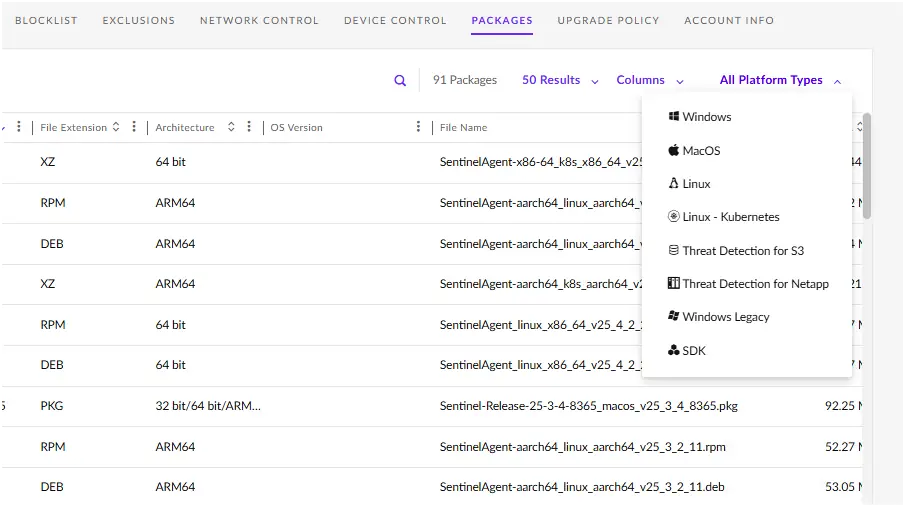
Task: Click the OS Version column header
Action: pyautogui.click(x=296, y=128)
